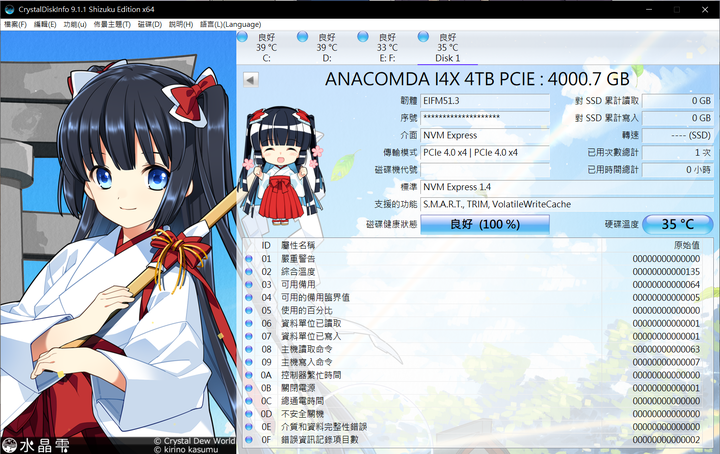Open the 語言(L)(Language) menu

(231, 24)
